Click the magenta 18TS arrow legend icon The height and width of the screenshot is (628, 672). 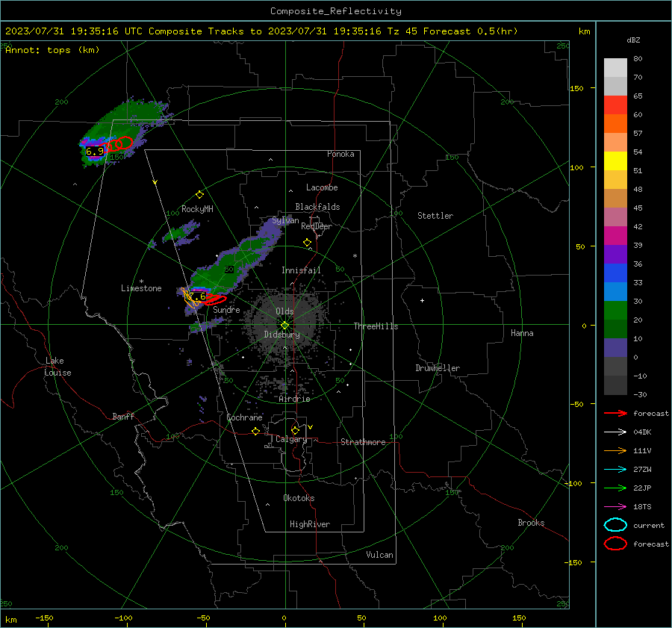pyautogui.click(x=615, y=507)
